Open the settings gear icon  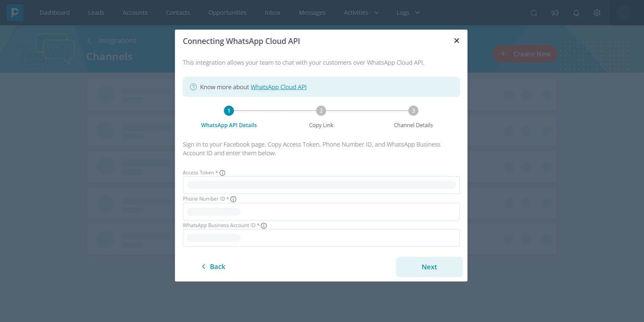click(x=597, y=13)
